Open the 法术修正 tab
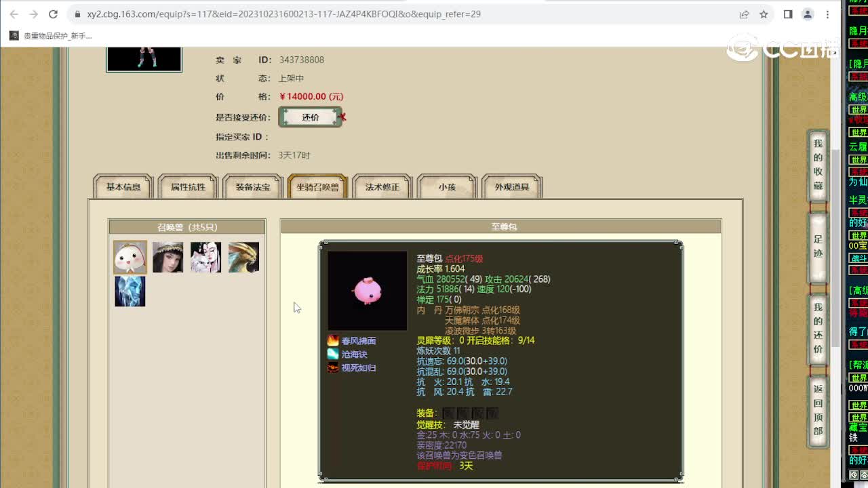 pyautogui.click(x=382, y=187)
